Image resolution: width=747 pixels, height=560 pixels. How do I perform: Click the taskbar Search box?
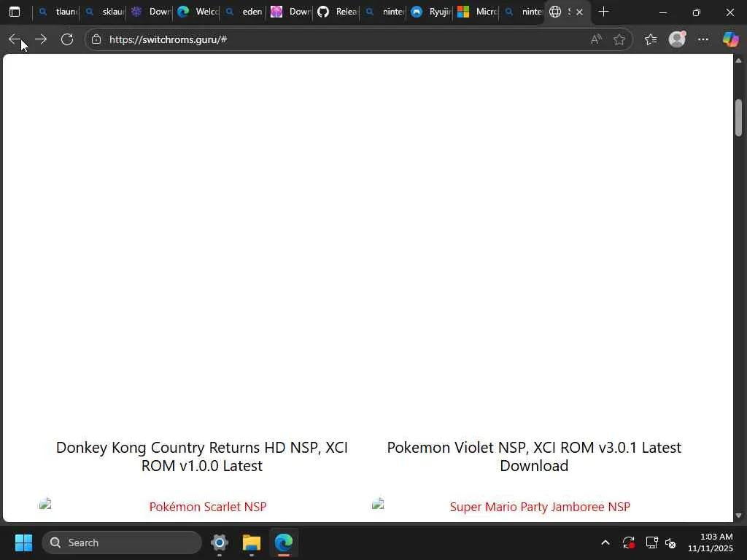122,542
